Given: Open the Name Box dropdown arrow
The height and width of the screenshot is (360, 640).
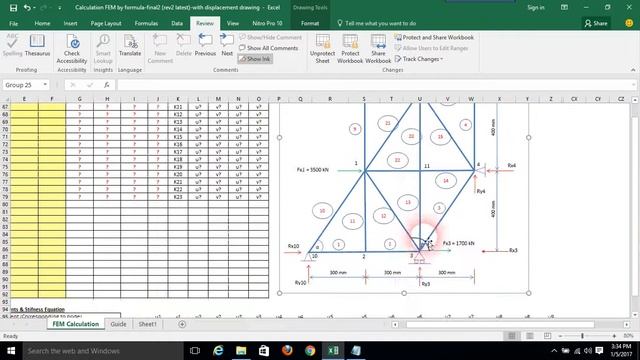Looking at the screenshot, I should [x=45, y=84].
